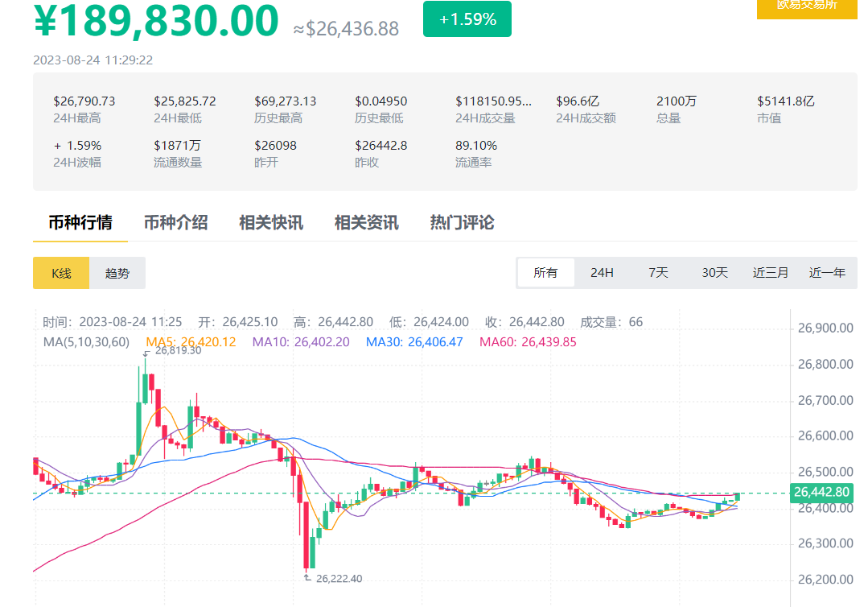Choose the 近三月 time range
Screen dimensions: 868x607
click(770, 273)
